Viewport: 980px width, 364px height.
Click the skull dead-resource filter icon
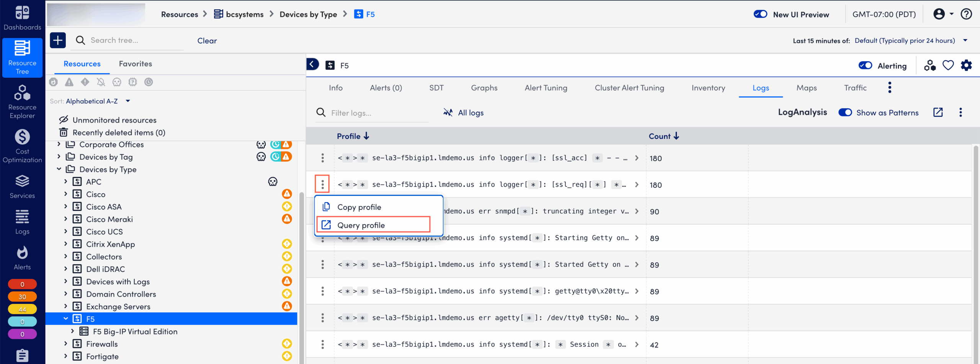point(117,82)
